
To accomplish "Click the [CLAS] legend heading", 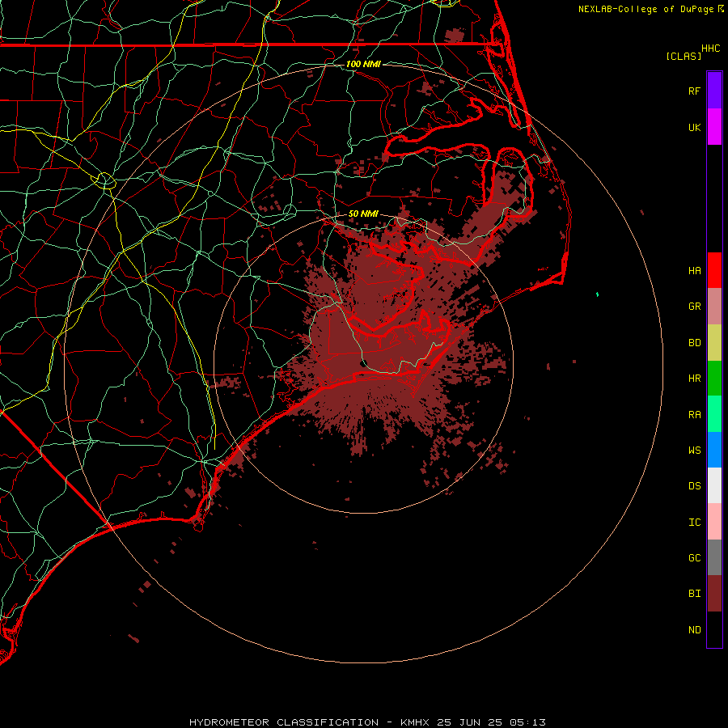I will pyautogui.click(x=684, y=56).
